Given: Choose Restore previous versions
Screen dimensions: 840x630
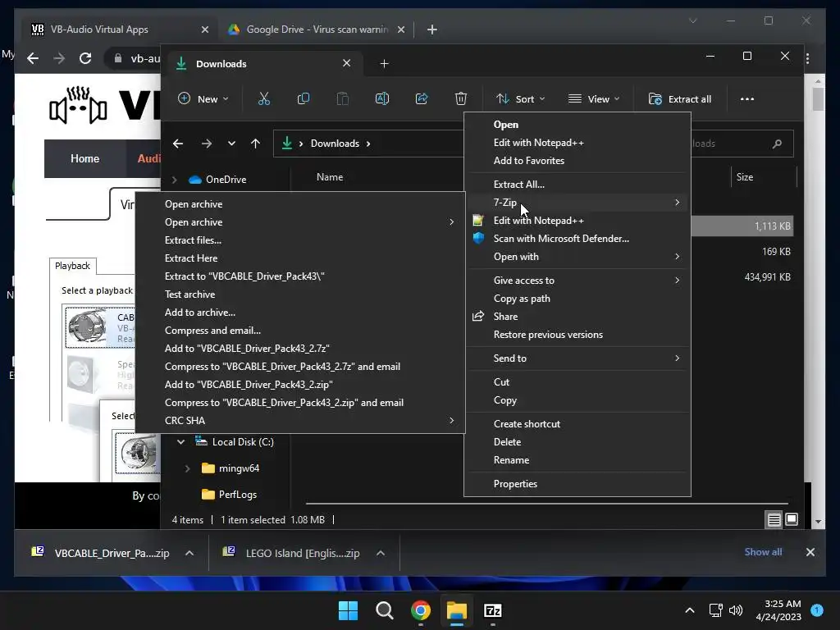Looking at the screenshot, I should pos(577,335).
